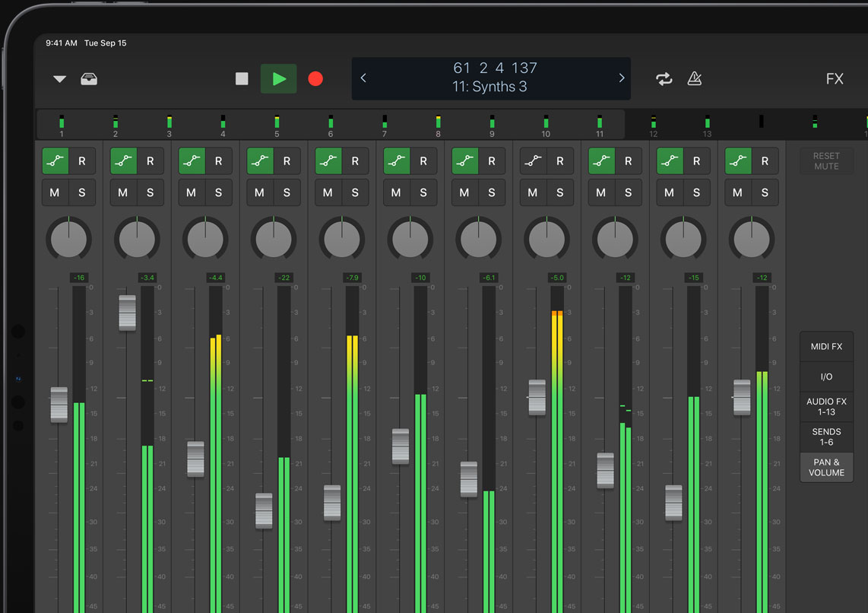Screen dimensions: 868x613
Task: Click the pan knob on the -22 strip
Action: pos(274,239)
